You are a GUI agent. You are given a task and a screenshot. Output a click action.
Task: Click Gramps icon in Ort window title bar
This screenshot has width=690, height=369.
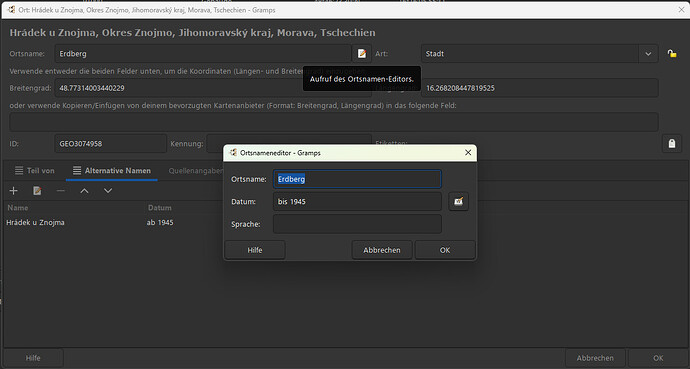11,9
